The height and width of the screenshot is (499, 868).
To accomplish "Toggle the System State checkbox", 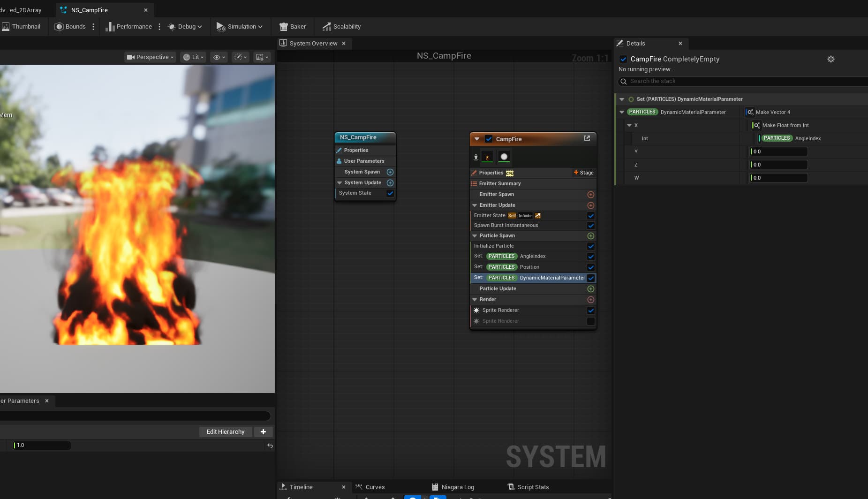I will coord(390,193).
